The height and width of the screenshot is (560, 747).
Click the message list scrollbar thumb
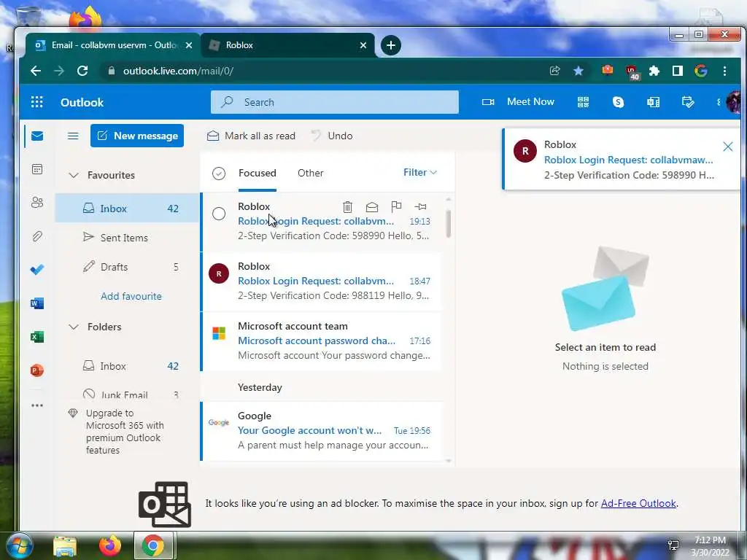pos(449,223)
